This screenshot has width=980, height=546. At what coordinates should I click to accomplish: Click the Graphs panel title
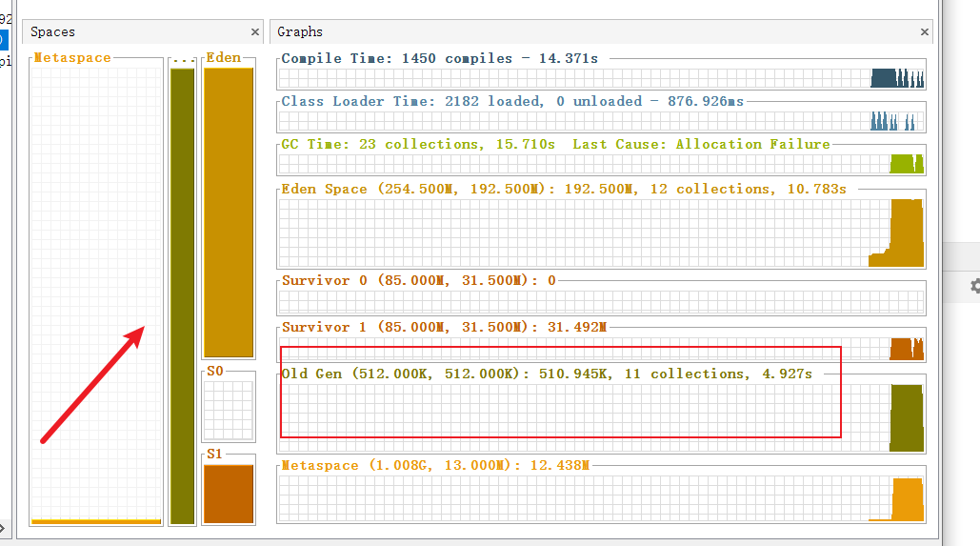pyautogui.click(x=300, y=32)
